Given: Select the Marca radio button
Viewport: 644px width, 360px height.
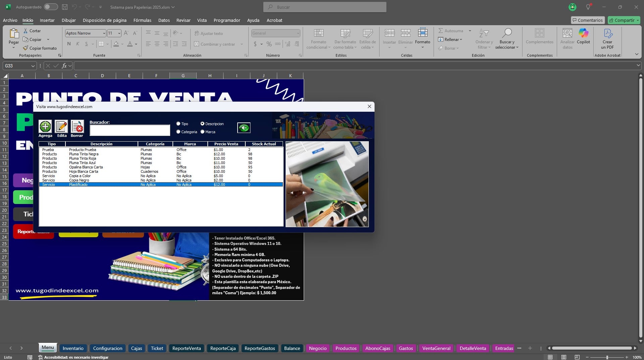Looking at the screenshot, I should point(202,132).
